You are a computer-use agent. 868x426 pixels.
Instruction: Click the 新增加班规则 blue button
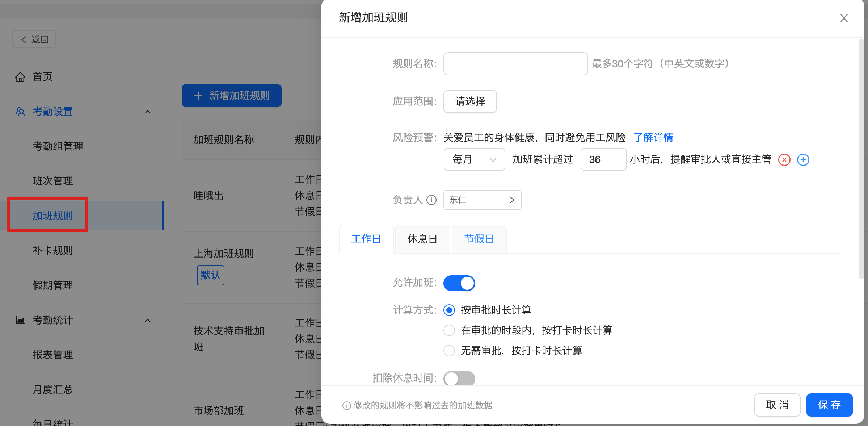pos(232,96)
